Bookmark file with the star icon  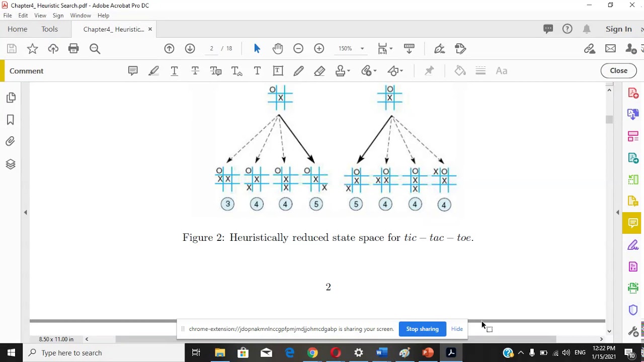click(x=32, y=49)
